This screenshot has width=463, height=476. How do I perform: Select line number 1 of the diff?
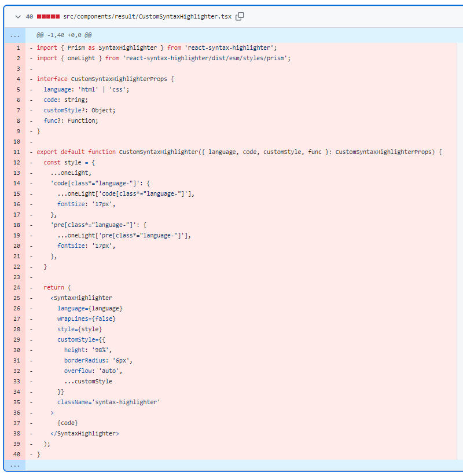(x=18, y=47)
